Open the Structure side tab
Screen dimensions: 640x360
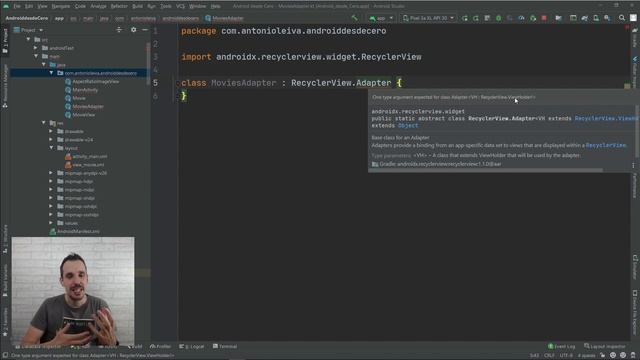click(x=5, y=238)
